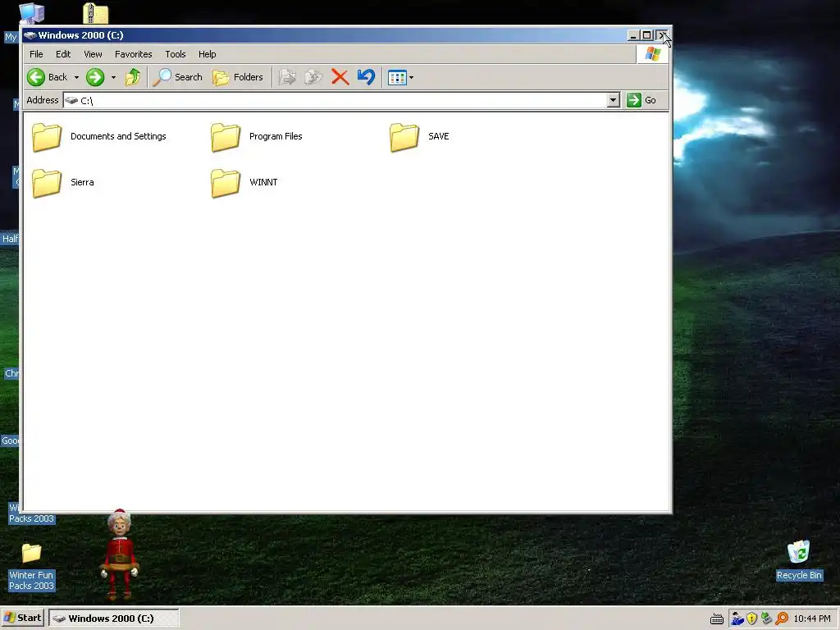Select the Documents and Settings folder icon
The height and width of the screenshot is (630, 840).
(x=47, y=137)
